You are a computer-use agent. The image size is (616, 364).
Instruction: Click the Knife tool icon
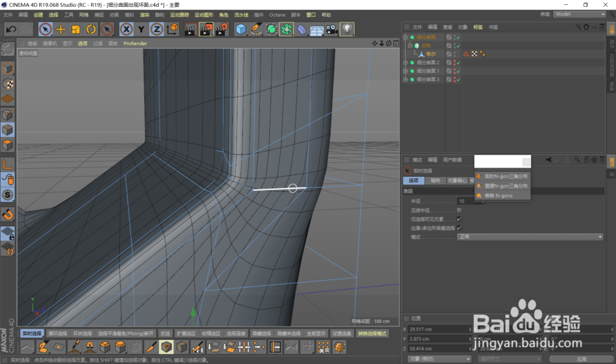click(152, 347)
